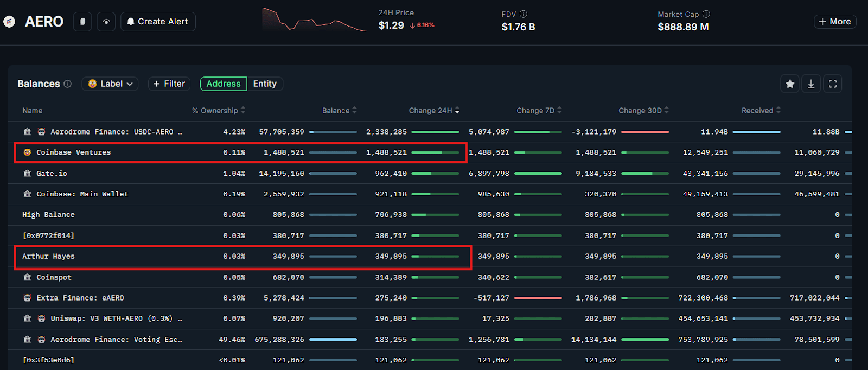Click the $888.89 M market cap value
The width and height of the screenshot is (868, 370).
coord(683,27)
